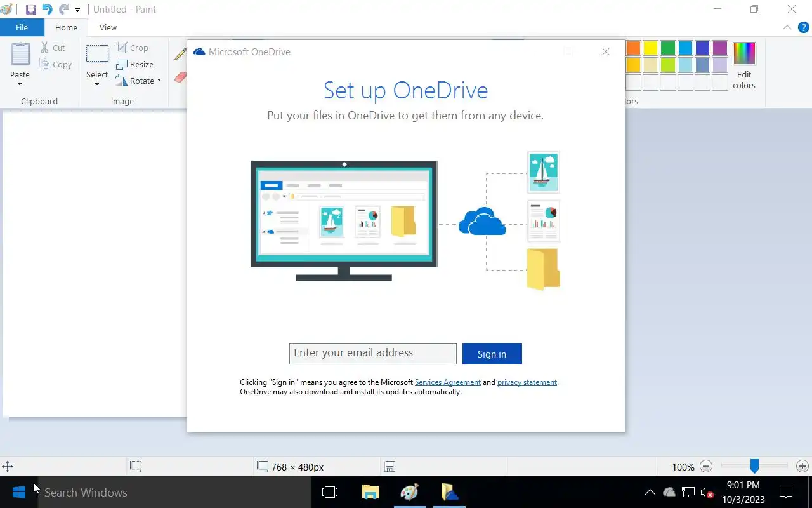Click the white Paint canvas
The width and height of the screenshot is (812, 508).
tap(95, 264)
